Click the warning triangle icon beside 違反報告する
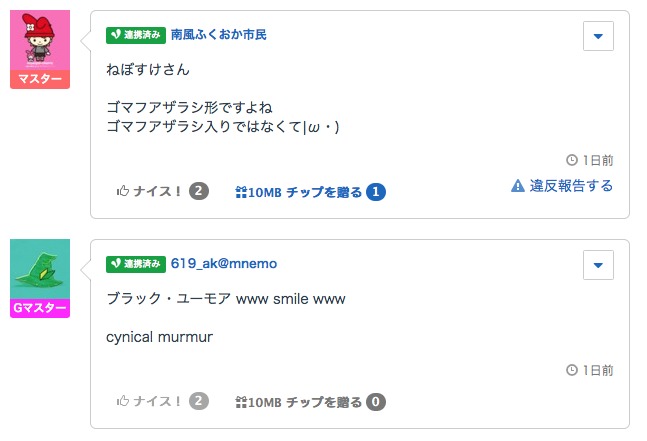Screen dimensions: 647x441 point(517,185)
